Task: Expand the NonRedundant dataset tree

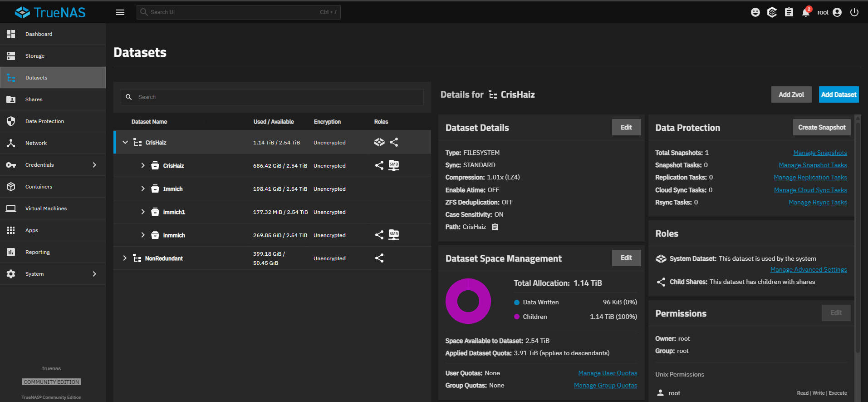Action: point(125,258)
